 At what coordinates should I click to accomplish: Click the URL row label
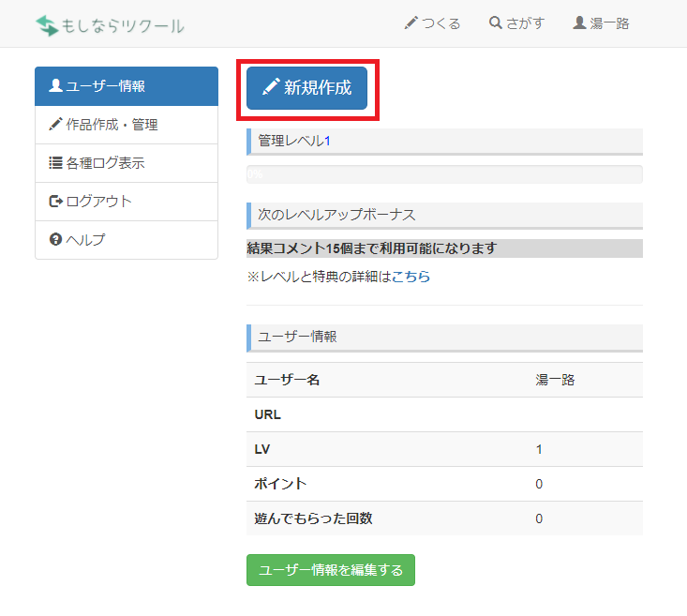coord(268,414)
